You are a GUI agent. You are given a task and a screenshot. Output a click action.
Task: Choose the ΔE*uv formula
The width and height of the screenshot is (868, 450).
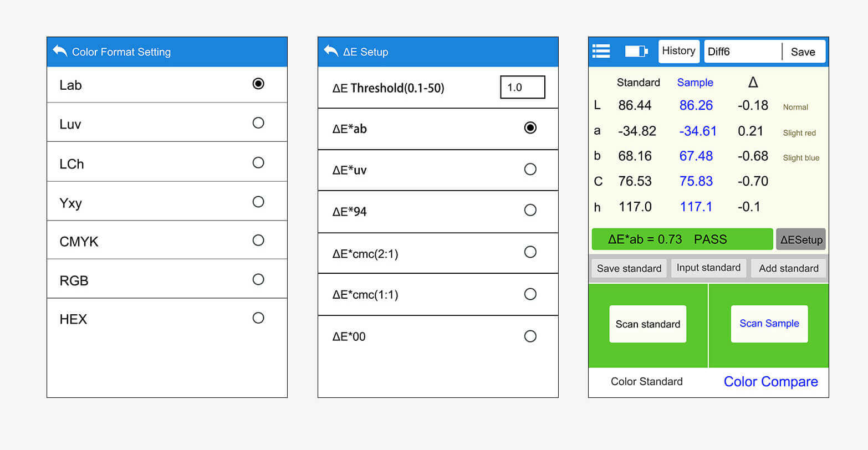pos(438,170)
